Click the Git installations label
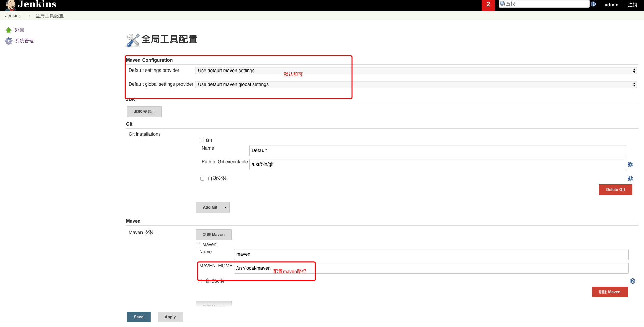 click(x=145, y=134)
